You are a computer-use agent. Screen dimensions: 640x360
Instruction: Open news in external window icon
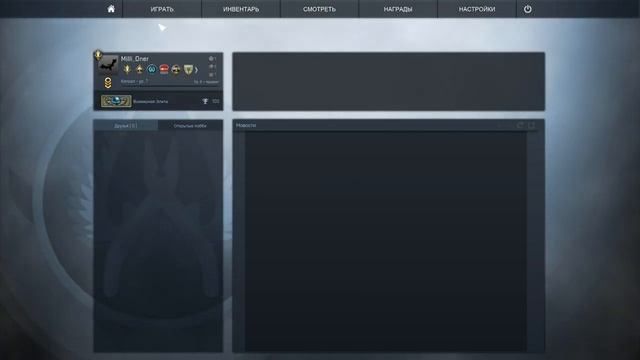[520, 125]
